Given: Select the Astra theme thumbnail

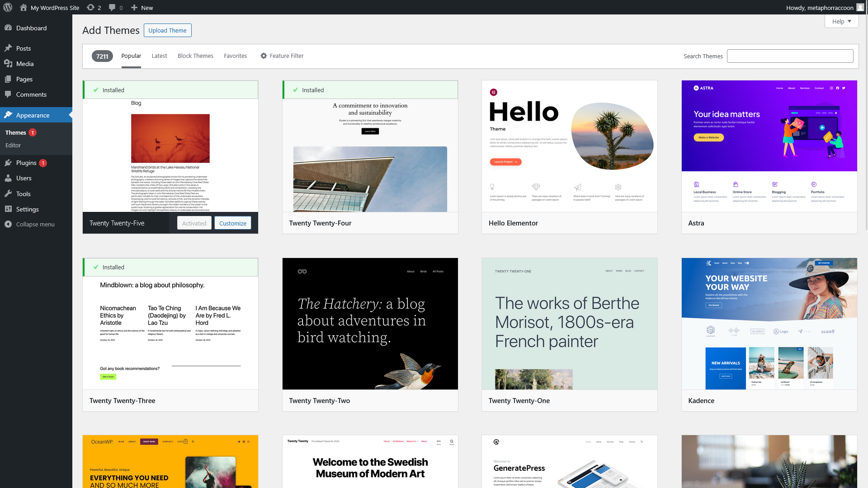Looking at the screenshot, I should pyautogui.click(x=769, y=146).
